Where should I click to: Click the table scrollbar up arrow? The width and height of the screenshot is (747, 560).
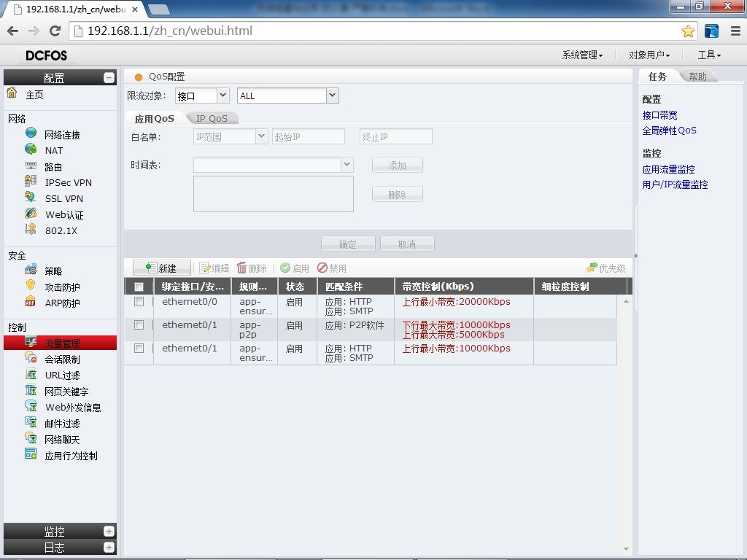pos(626,301)
